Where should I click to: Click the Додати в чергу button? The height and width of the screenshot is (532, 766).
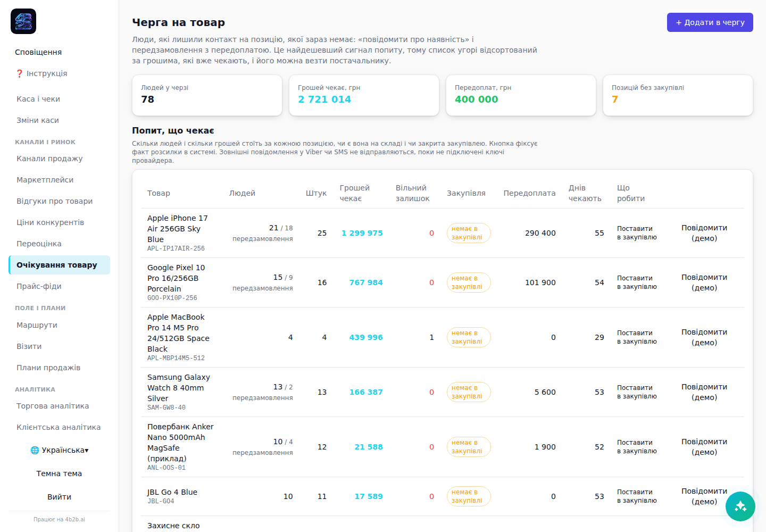[x=710, y=22]
